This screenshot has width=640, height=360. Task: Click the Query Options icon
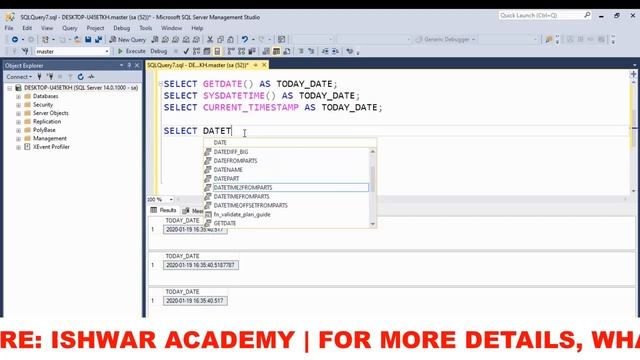point(207,51)
